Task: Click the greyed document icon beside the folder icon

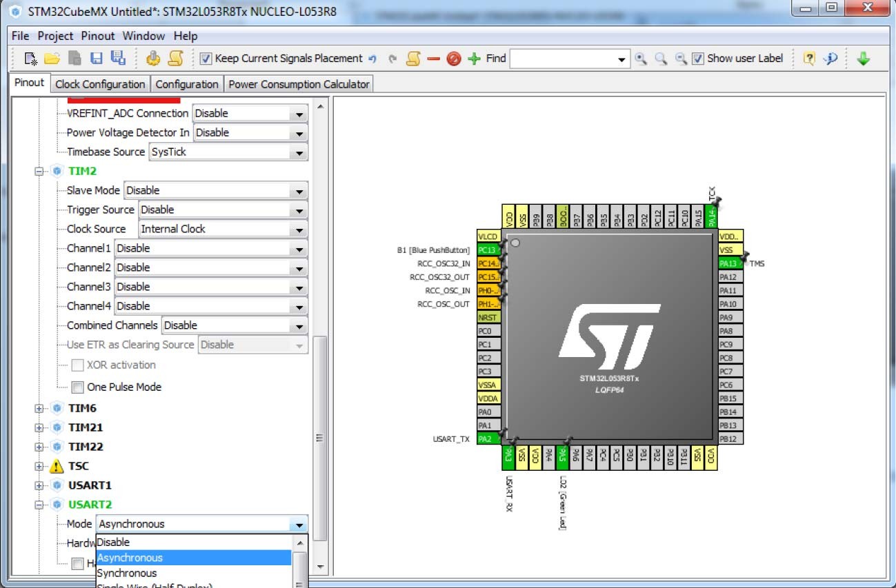Action: (74, 59)
